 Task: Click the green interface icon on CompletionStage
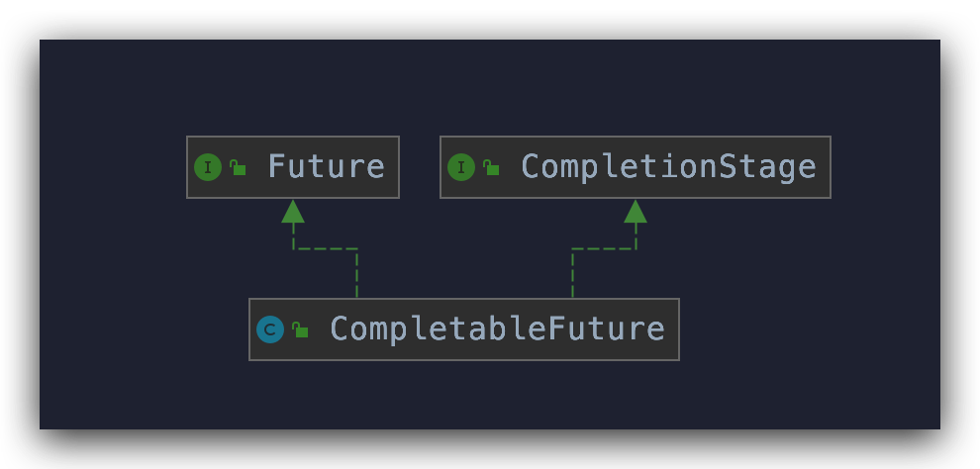tap(460, 167)
